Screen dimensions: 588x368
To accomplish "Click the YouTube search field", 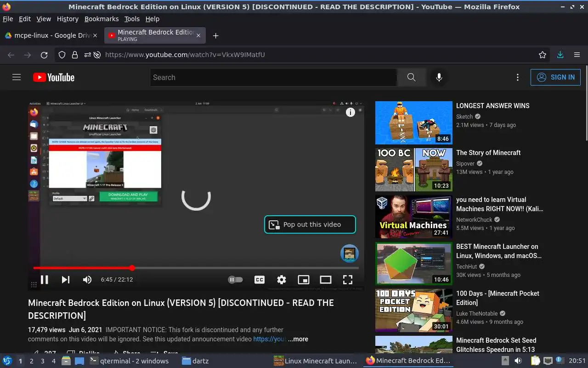I will (273, 77).
